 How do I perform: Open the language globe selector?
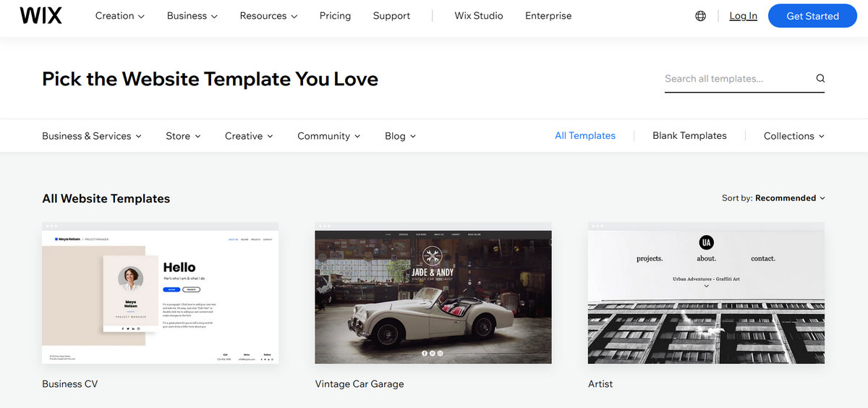(x=700, y=16)
